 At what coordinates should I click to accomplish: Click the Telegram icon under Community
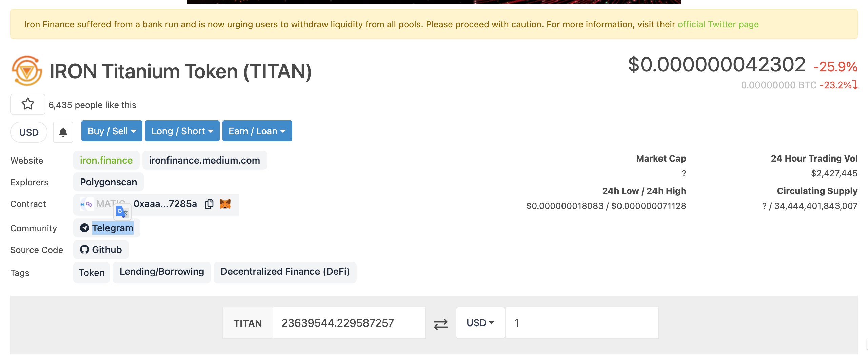(85, 228)
